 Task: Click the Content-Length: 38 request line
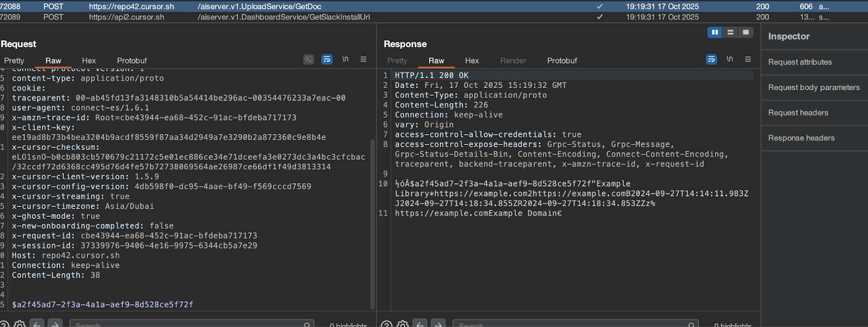(x=56, y=275)
